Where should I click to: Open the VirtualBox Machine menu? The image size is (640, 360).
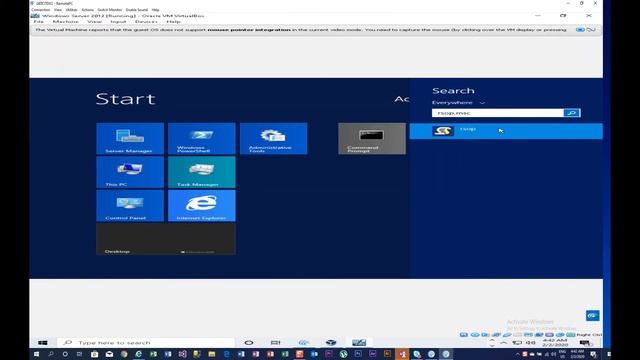click(x=65, y=22)
